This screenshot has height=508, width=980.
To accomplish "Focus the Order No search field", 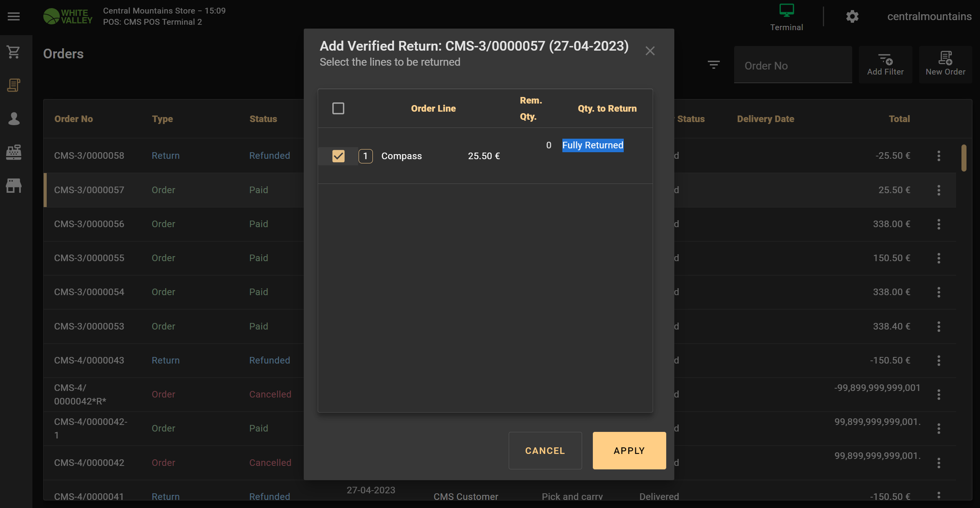I will [x=793, y=65].
